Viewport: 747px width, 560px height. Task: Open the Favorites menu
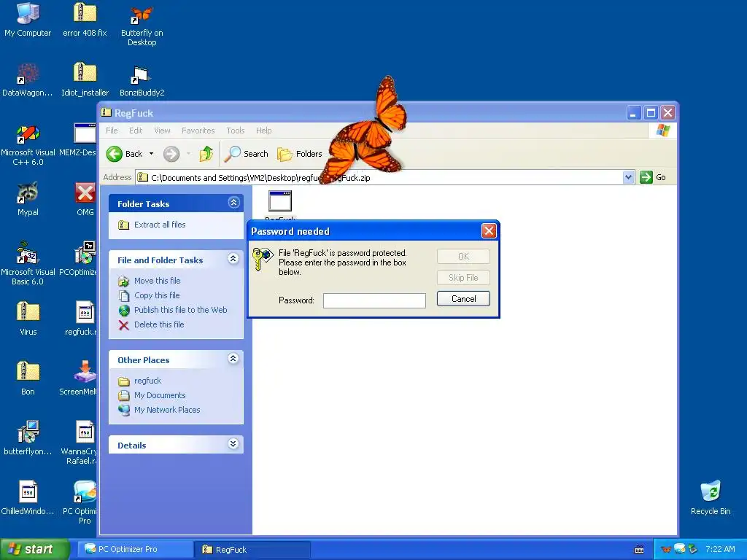[198, 131]
